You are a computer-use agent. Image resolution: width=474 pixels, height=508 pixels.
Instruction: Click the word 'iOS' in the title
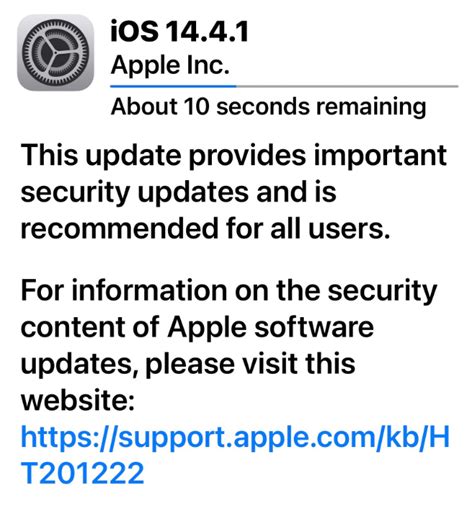[134, 31]
